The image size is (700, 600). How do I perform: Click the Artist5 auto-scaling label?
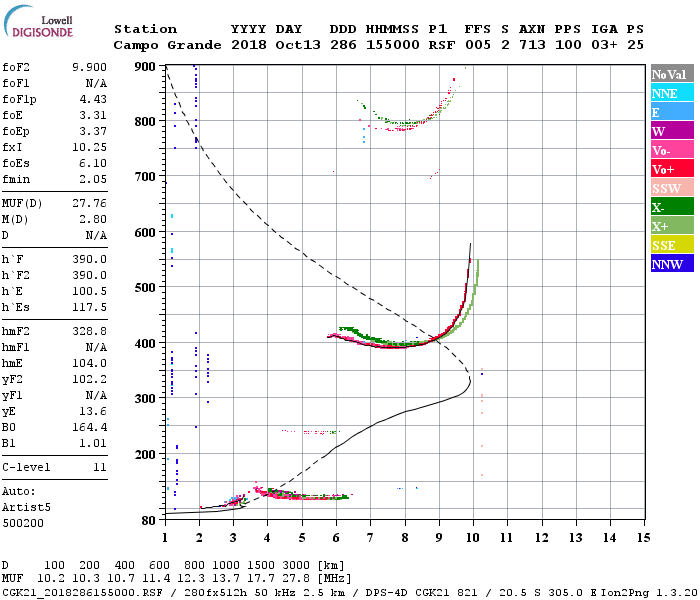coord(26,508)
